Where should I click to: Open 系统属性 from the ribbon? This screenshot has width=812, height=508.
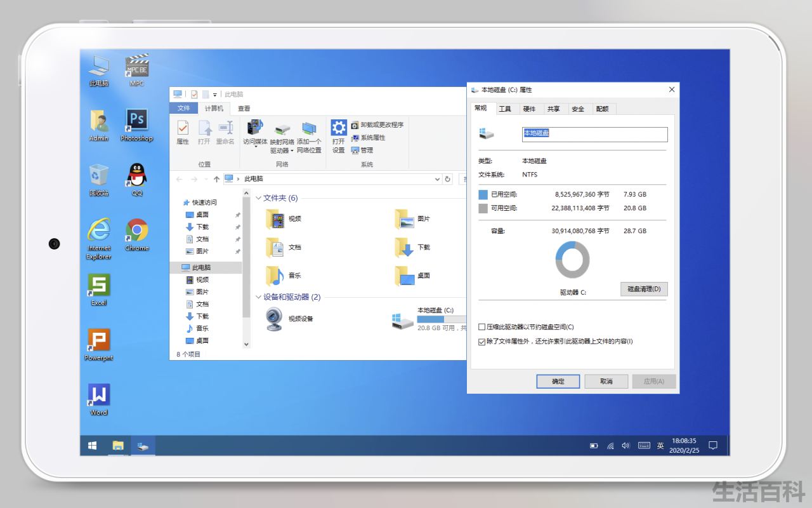[368, 138]
